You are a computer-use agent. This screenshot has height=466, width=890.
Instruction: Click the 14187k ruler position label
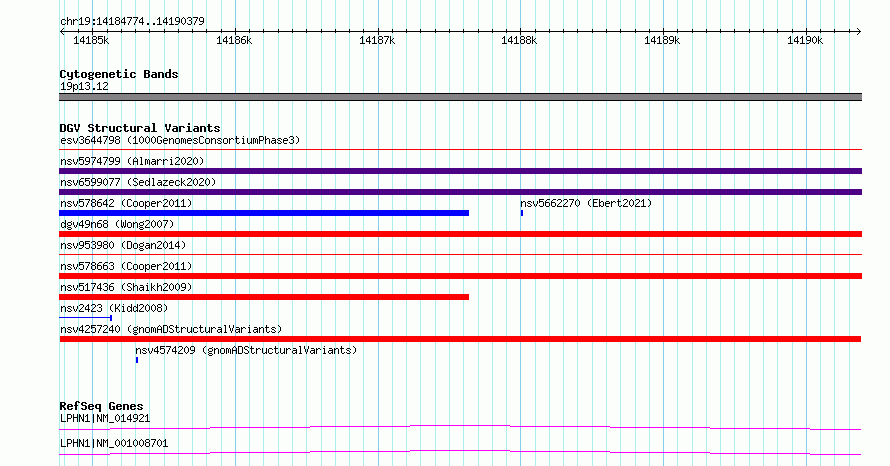377,40
